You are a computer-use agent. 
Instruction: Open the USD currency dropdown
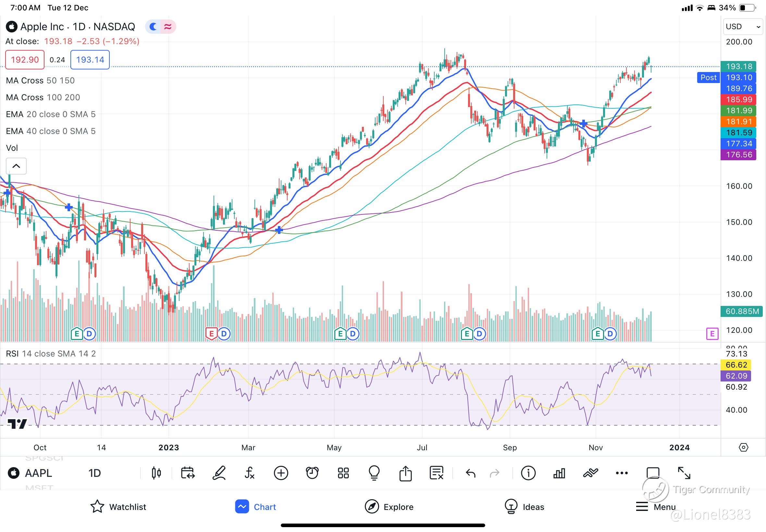743,27
